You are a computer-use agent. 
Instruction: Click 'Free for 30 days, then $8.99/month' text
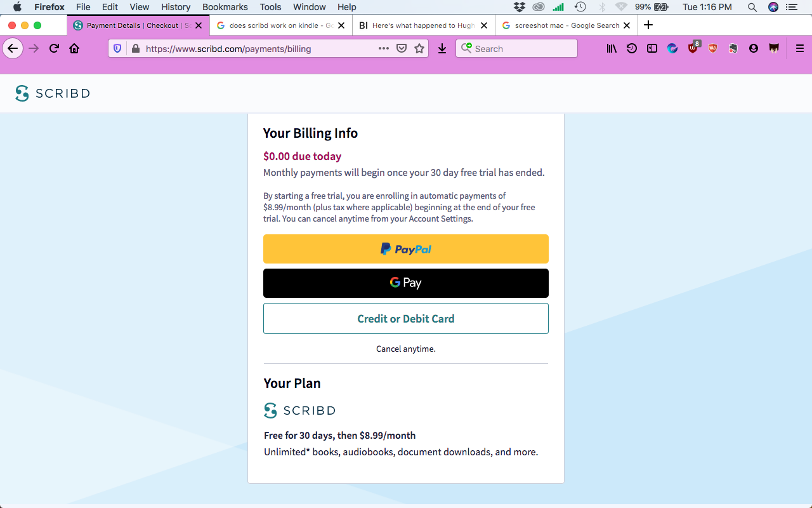coord(340,436)
